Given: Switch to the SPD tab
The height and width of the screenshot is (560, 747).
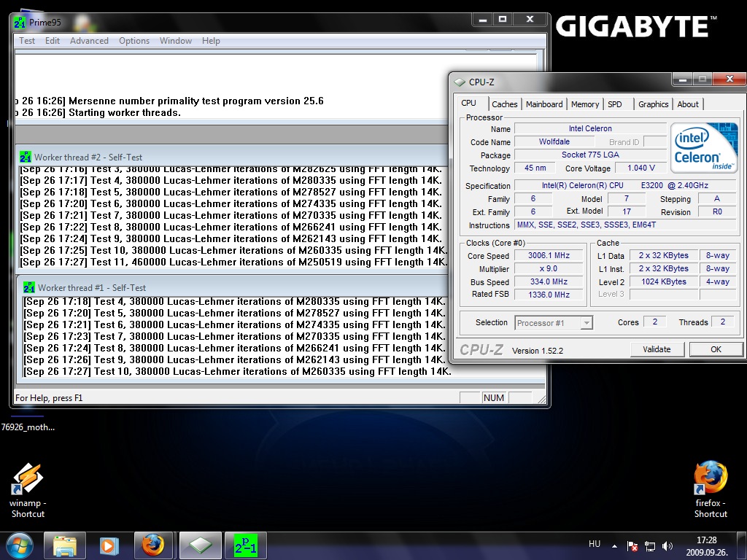Looking at the screenshot, I should [x=615, y=104].
